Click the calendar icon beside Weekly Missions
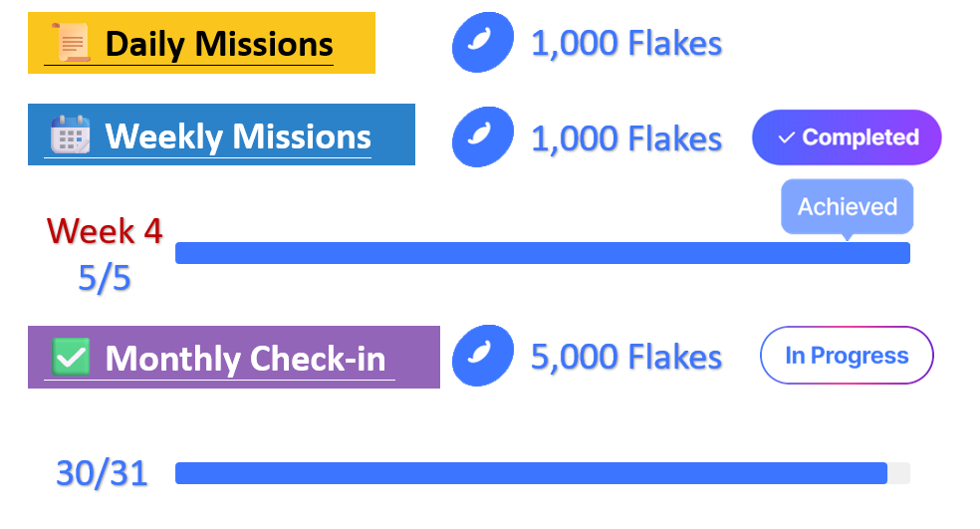This screenshot has height=529, width=980. coord(71,134)
